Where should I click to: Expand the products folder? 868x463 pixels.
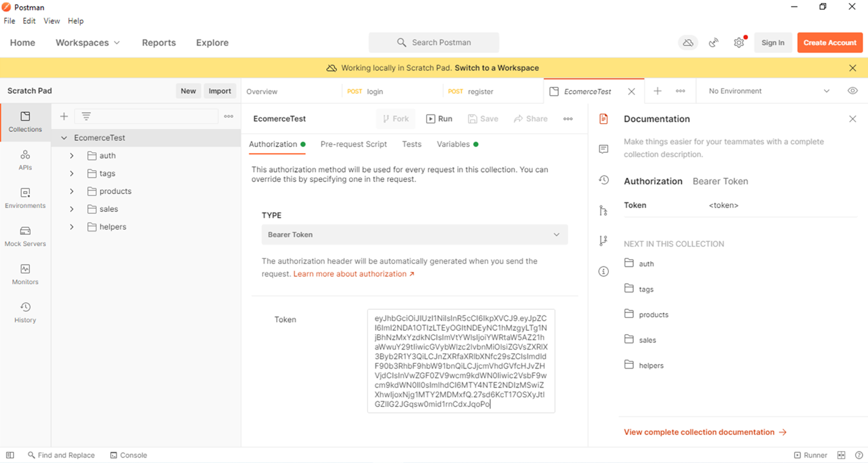point(71,191)
